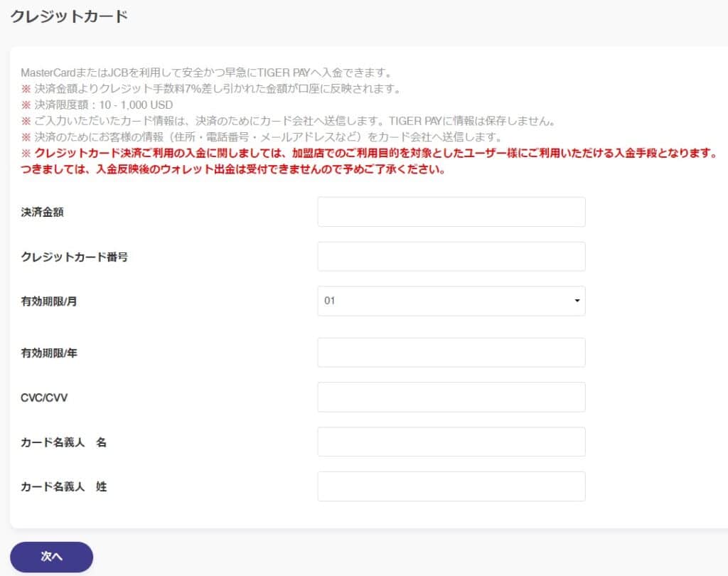Select the CVC/CVV input field
This screenshot has height=576, width=728.
[451, 398]
